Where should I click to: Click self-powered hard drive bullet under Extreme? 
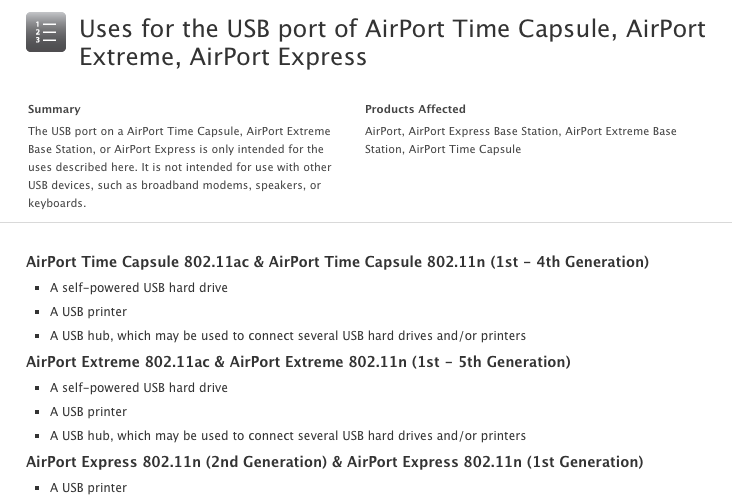[139, 388]
